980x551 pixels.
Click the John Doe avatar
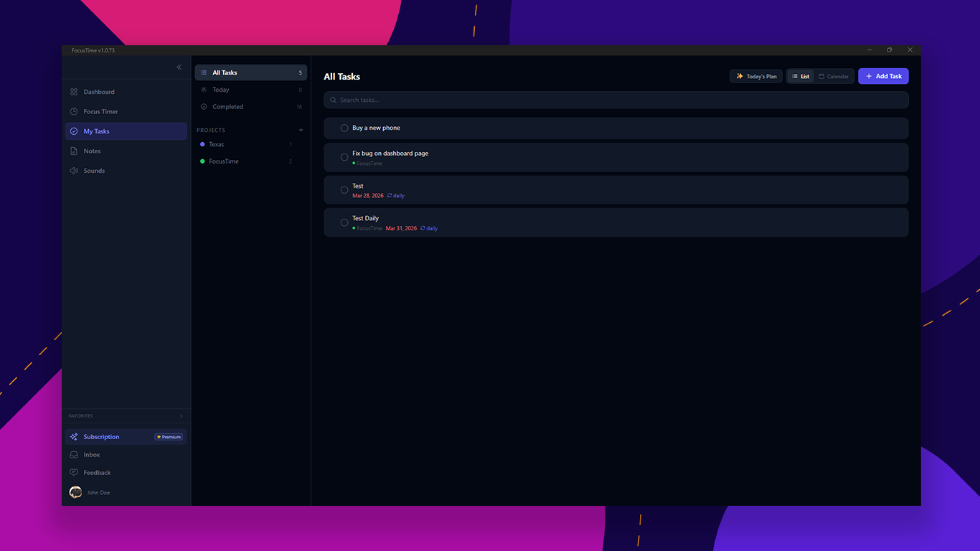tap(75, 492)
